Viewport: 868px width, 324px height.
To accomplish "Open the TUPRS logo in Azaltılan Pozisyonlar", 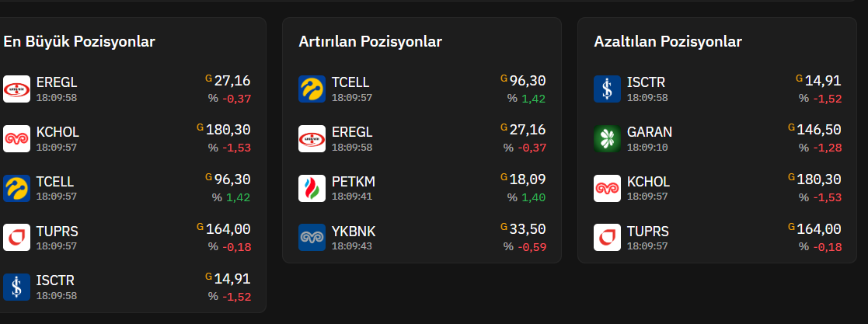I will tap(607, 238).
